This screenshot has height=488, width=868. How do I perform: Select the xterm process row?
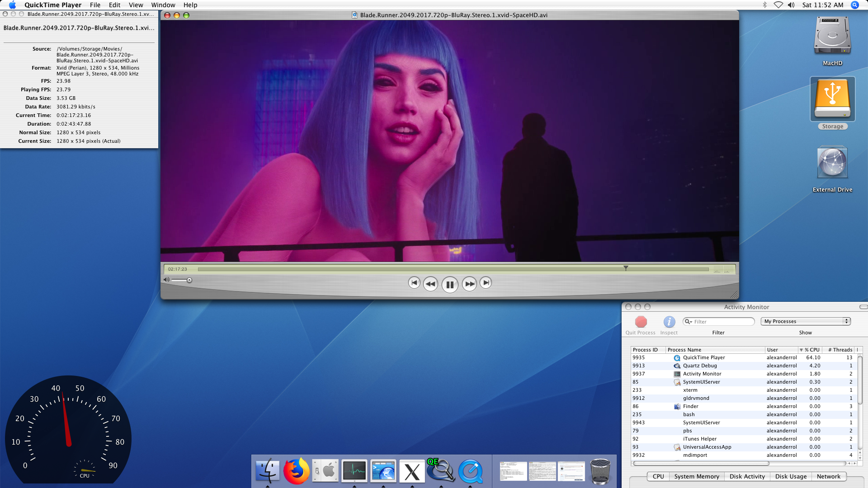click(x=743, y=390)
